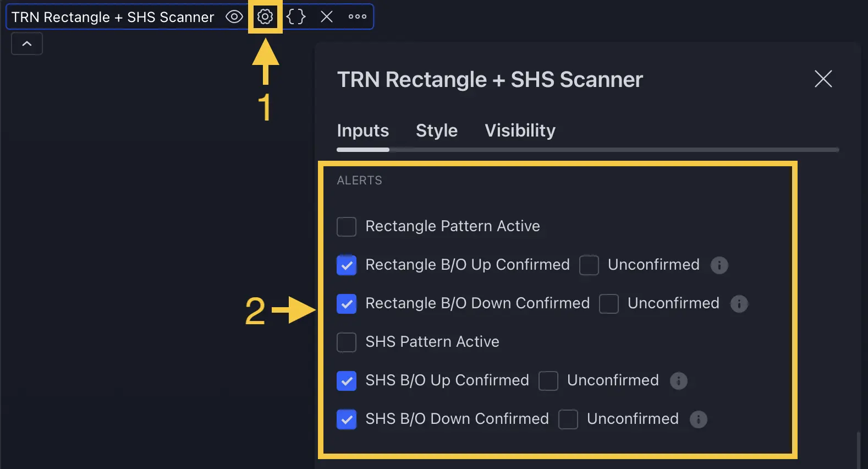This screenshot has width=868, height=469.
Task: Toggle indicator visibility eye icon
Action: pos(234,17)
